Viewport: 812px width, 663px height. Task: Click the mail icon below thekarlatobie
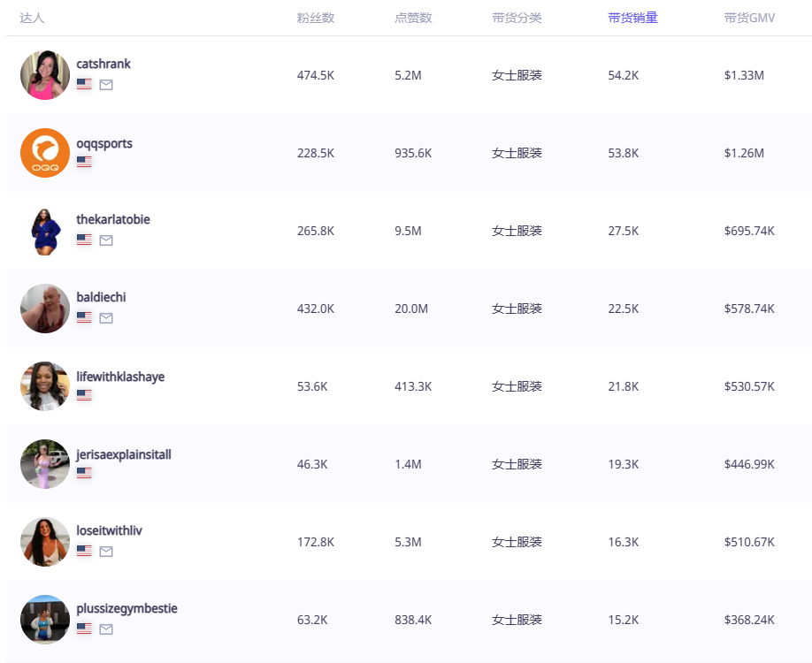[106, 240]
